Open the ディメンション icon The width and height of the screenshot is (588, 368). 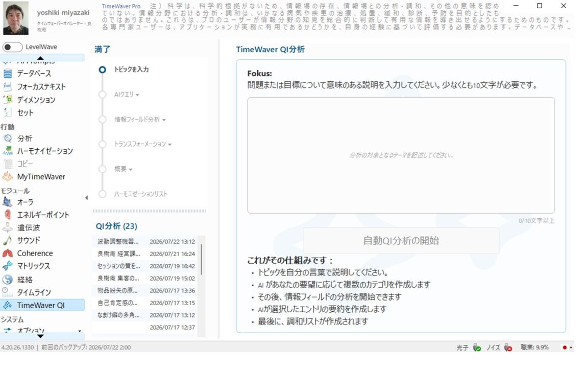tap(8, 100)
